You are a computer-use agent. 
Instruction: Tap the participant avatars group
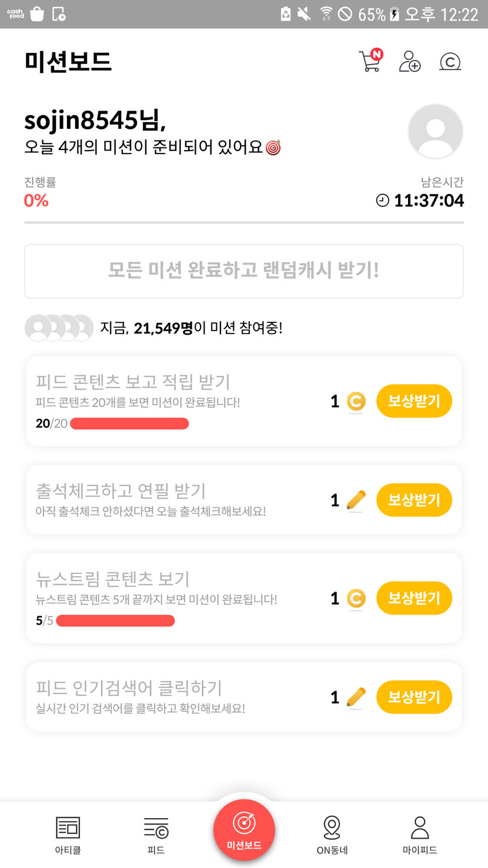point(59,328)
